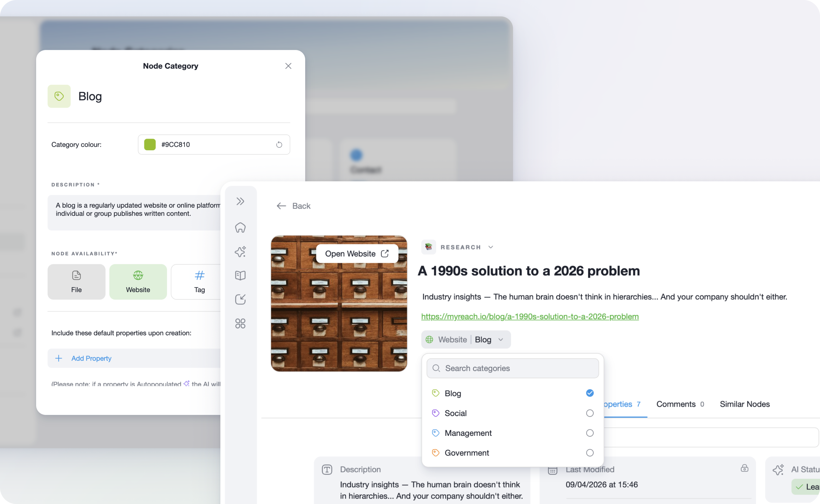Viewport: 820px width, 504px height.
Task: Select the Management category radio button
Action: point(590,433)
